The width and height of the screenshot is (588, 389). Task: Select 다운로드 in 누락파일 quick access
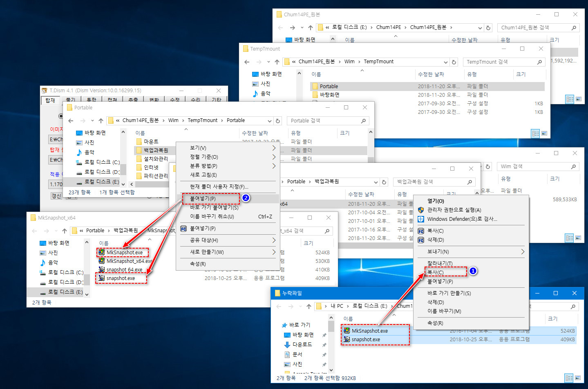coord(302,345)
